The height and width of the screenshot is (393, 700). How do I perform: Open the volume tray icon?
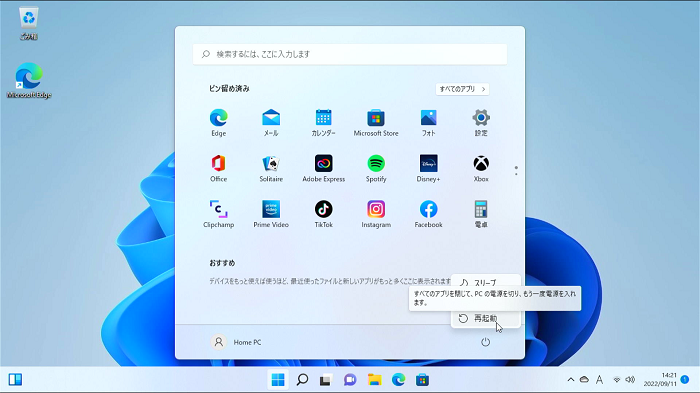click(x=630, y=380)
